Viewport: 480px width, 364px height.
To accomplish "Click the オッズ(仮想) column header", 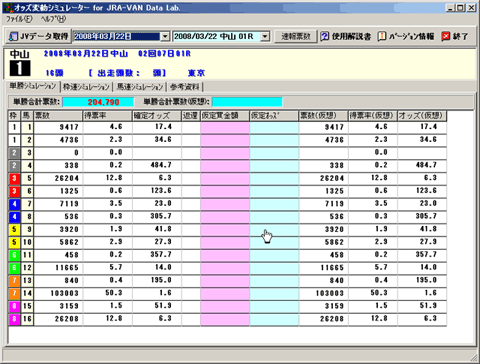I will coord(422,116).
